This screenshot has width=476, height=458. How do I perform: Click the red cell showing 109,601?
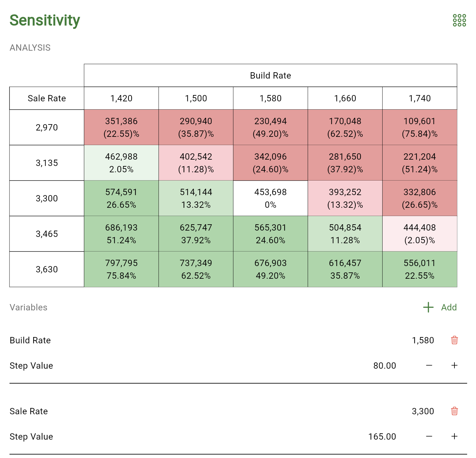click(x=420, y=127)
